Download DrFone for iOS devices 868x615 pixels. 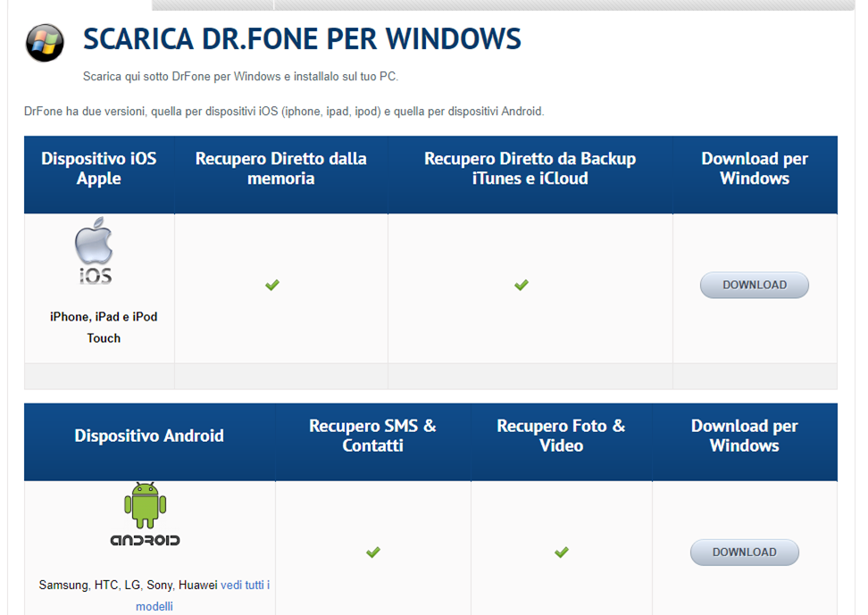pos(755,285)
